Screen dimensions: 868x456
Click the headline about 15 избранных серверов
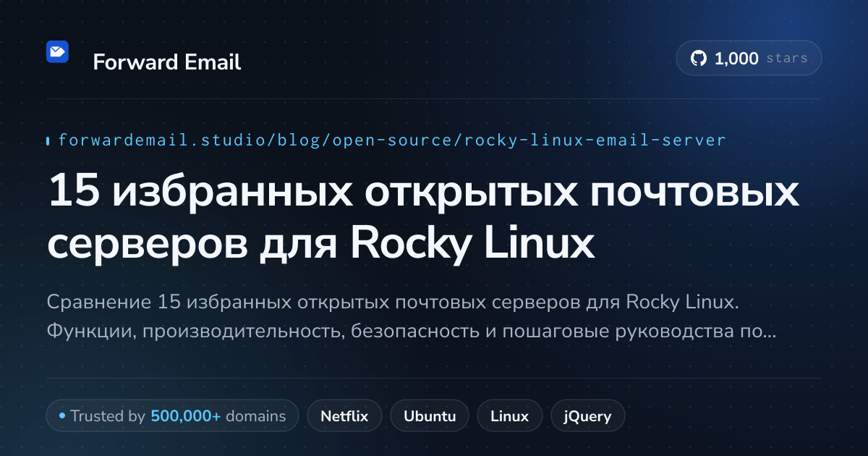coord(423,219)
